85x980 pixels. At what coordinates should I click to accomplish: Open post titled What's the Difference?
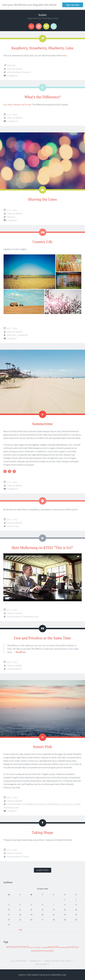click(x=42, y=97)
